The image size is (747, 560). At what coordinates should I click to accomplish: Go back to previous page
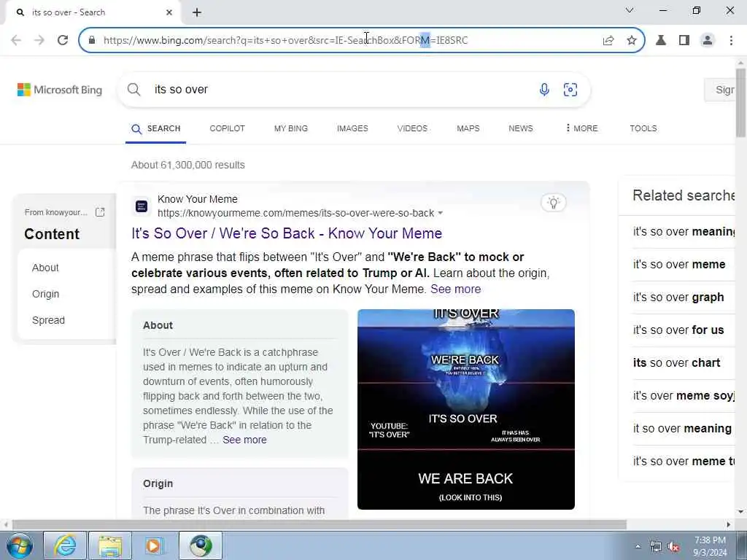coord(16,40)
